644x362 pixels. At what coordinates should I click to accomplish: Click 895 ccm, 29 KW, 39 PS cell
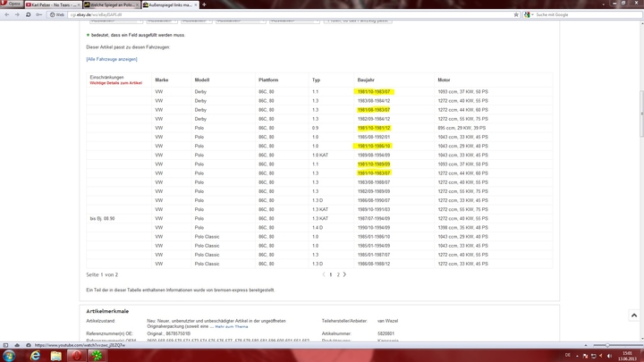[462, 128]
